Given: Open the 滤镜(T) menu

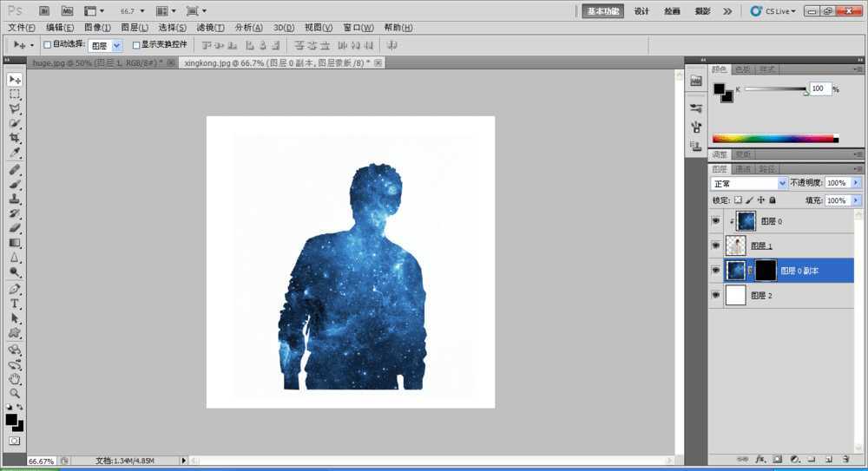Looking at the screenshot, I should pyautogui.click(x=210, y=28).
